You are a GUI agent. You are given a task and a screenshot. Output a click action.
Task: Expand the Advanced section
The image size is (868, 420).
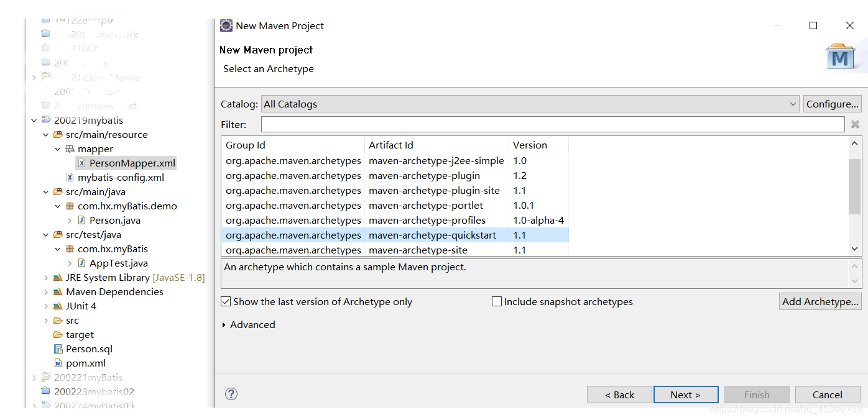click(x=224, y=325)
